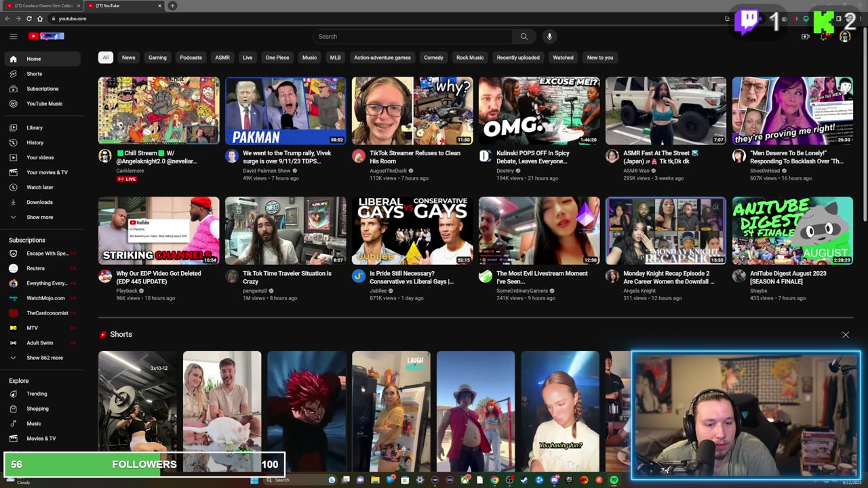
Task: Open Watch later playlist
Action: click(x=42, y=187)
